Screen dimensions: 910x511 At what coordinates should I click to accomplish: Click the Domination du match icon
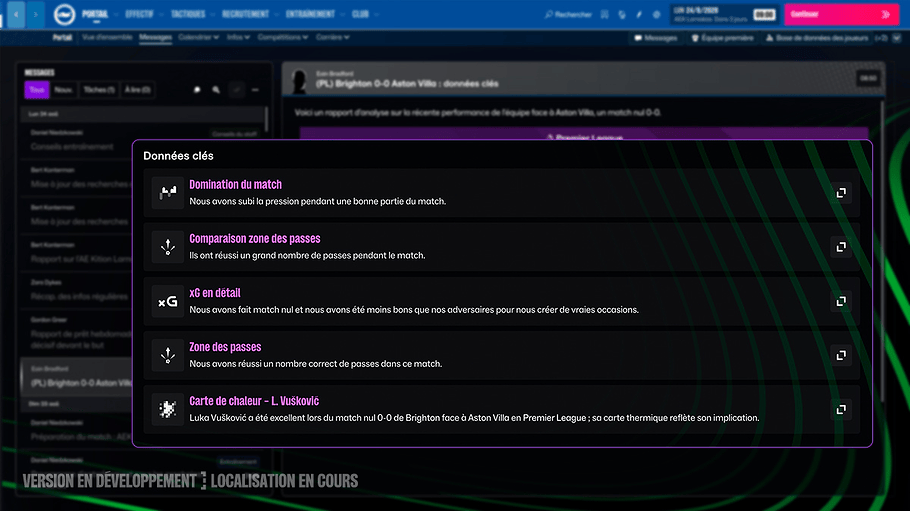pyautogui.click(x=168, y=193)
